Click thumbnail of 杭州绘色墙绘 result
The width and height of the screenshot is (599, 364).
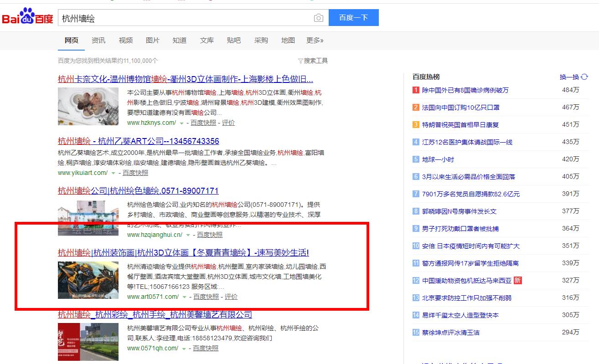[x=88, y=218]
